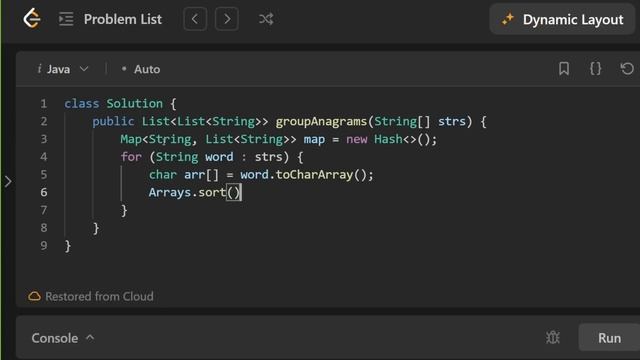Click line number 1 in the gutter

44,104
